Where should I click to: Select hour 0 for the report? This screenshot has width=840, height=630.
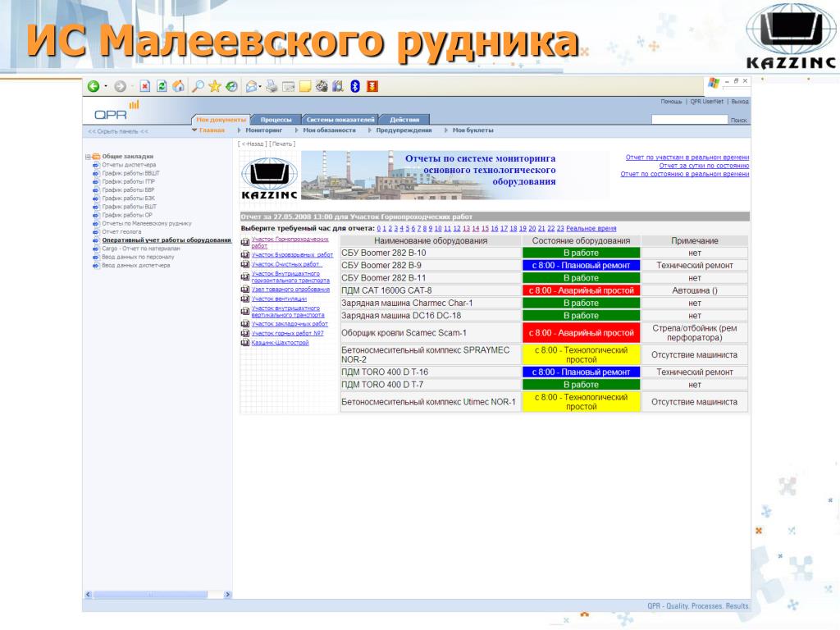pyautogui.click(x=379, y=229)
